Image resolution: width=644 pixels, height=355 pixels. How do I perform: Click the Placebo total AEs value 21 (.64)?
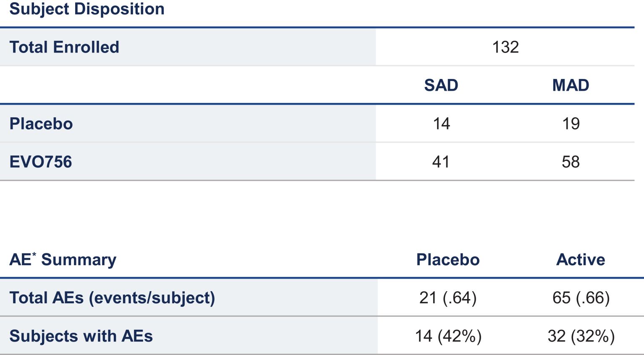pyautogui.click(x=448, y=298)
